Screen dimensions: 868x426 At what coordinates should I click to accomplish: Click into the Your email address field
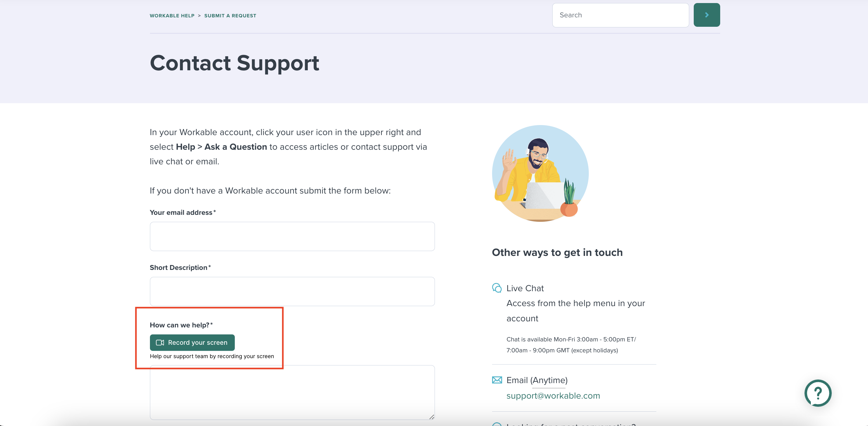click(292, 236)
